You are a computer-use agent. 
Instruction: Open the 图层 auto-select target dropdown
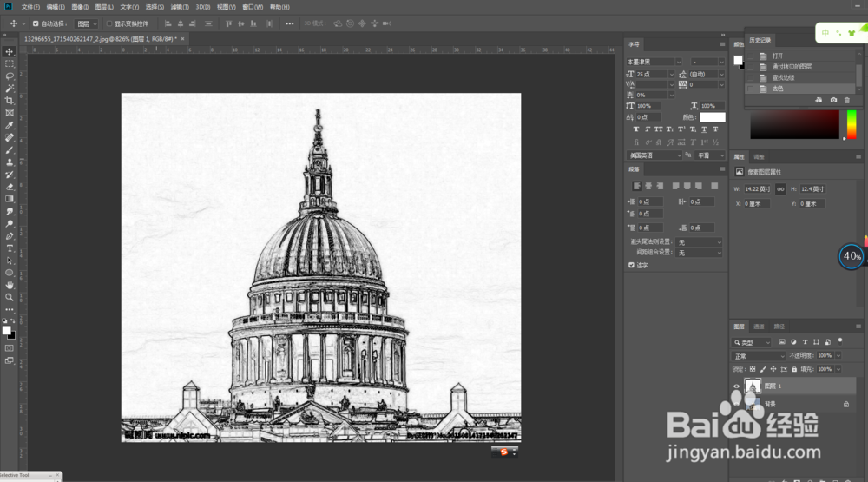(x=88, y=23)
